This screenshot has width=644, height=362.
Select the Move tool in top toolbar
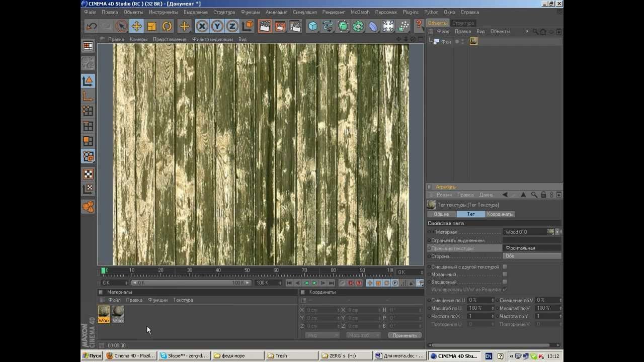point(136,26)
